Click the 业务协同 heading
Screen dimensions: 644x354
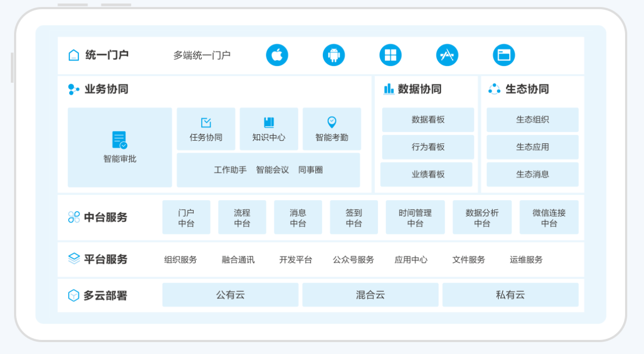pos(107,89)
